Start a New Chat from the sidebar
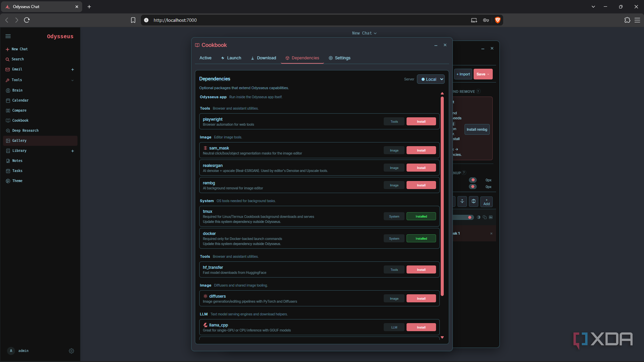Viewport: 644px width, 362px height. point(40,49)
